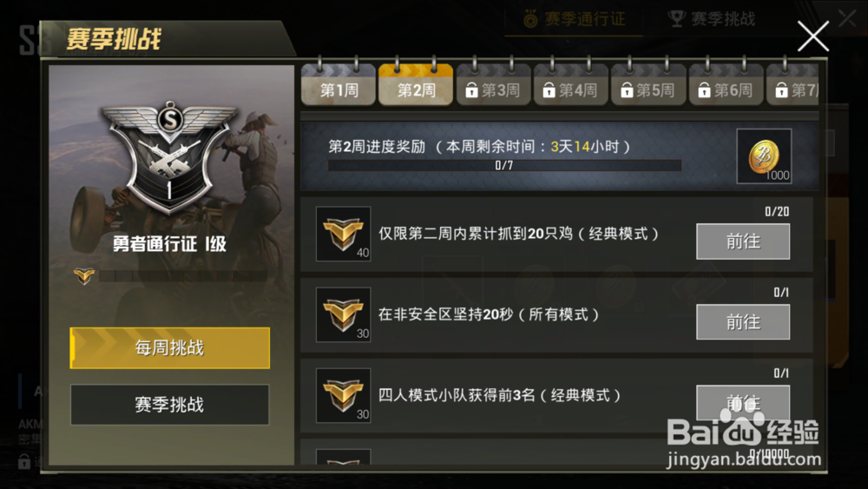The height and width of the screenshot is (489, 868).
Task: Click the 40-point badge icon for chicken challenge
Action: point(343,234)
